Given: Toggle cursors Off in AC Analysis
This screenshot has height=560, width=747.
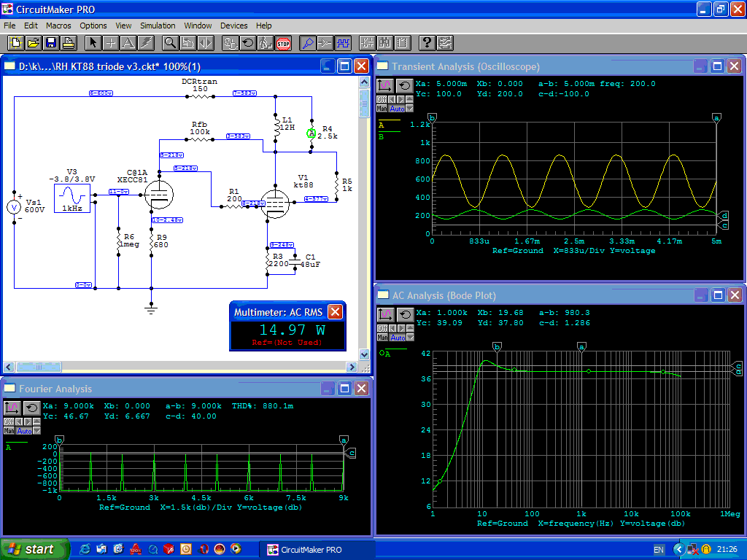Looking at the screenshot, I should tap(382, 329).
